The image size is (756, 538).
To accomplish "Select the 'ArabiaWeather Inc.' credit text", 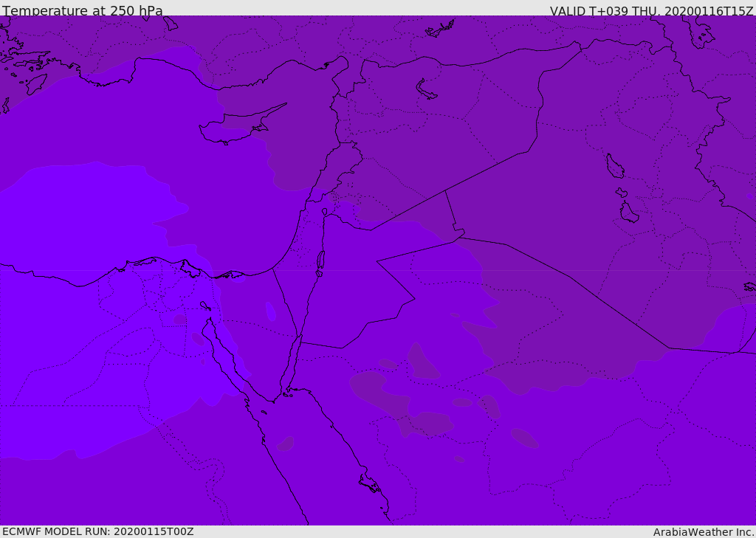I will click(704, 532).
